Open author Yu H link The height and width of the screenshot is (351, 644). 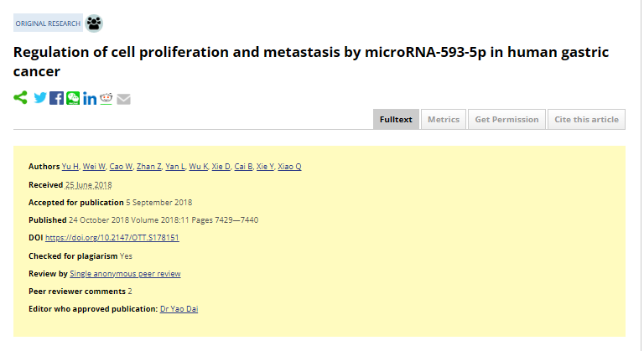tap(70, 166)
